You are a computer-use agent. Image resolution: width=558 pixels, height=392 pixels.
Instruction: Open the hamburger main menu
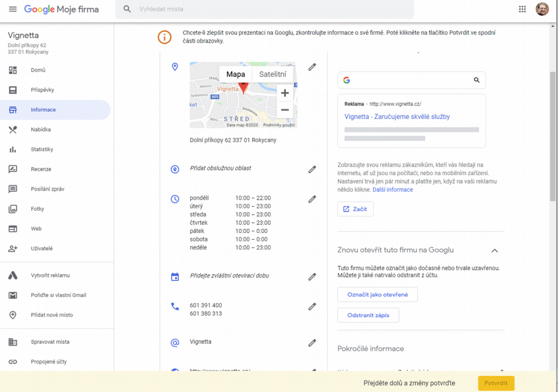pos(13,9)
